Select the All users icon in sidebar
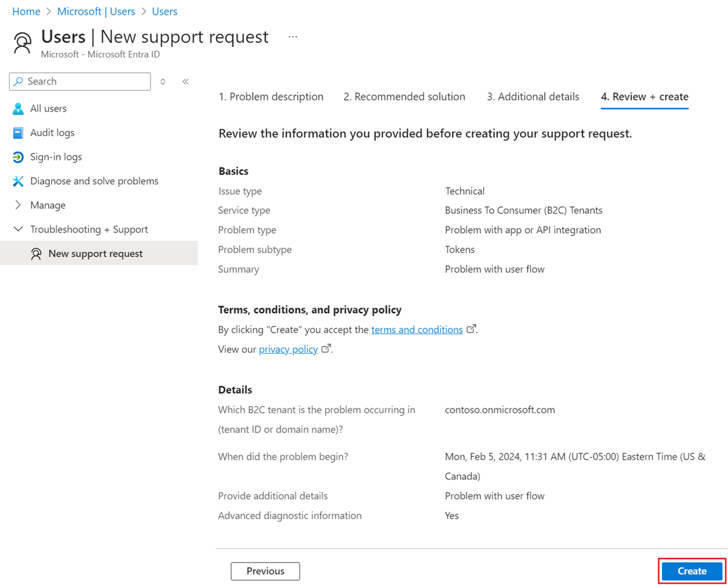Viewport: 728px width, 585px height. pyautogui.click(x=19, y=108)
